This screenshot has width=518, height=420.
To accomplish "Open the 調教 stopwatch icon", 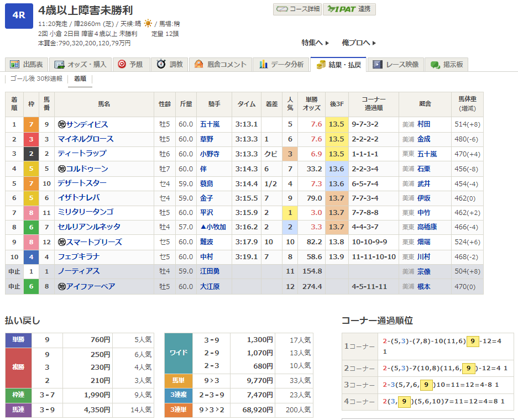I will [x=161, y=65].
